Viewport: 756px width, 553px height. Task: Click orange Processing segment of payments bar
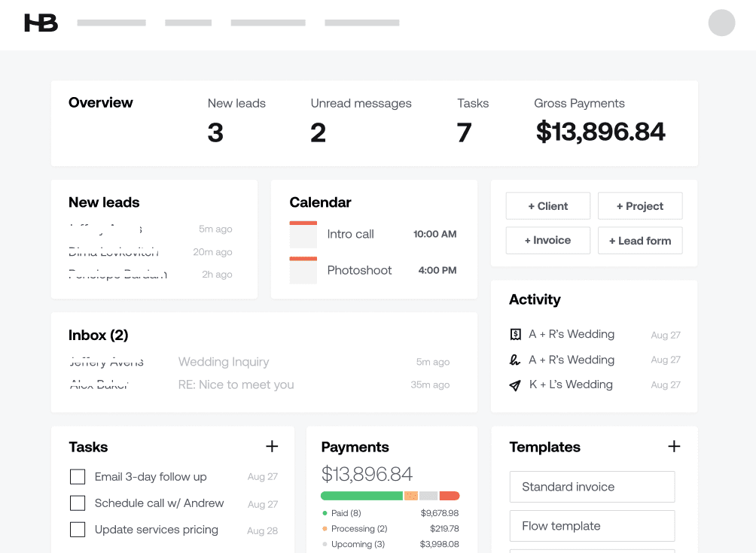[411, 496]
